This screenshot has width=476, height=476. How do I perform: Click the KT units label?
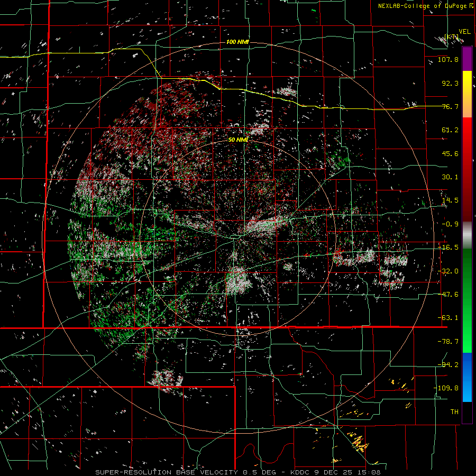click(452, 36)
